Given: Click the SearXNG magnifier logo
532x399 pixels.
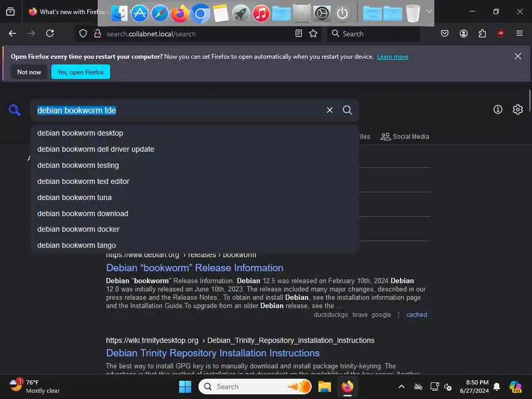Looking at the screenshot, I should coord(15,110).
